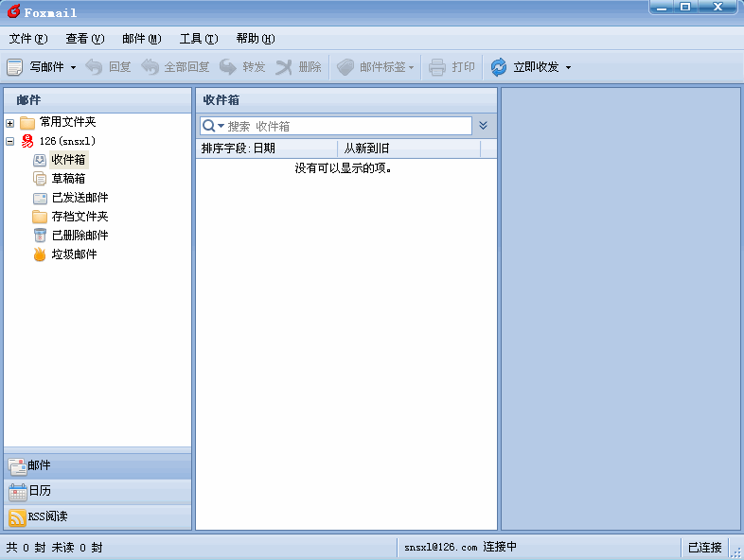Viewport: 744px width, 560px height.
Task: Open the 已删除邮件 deleted folder
Action: click(80, 236)
